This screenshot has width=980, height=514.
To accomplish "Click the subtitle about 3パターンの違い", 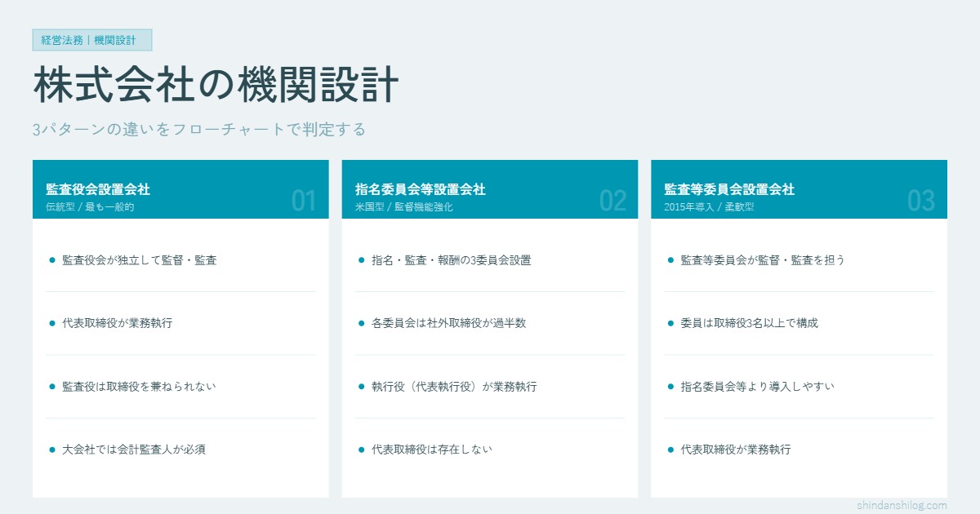I will coord(199,129).
